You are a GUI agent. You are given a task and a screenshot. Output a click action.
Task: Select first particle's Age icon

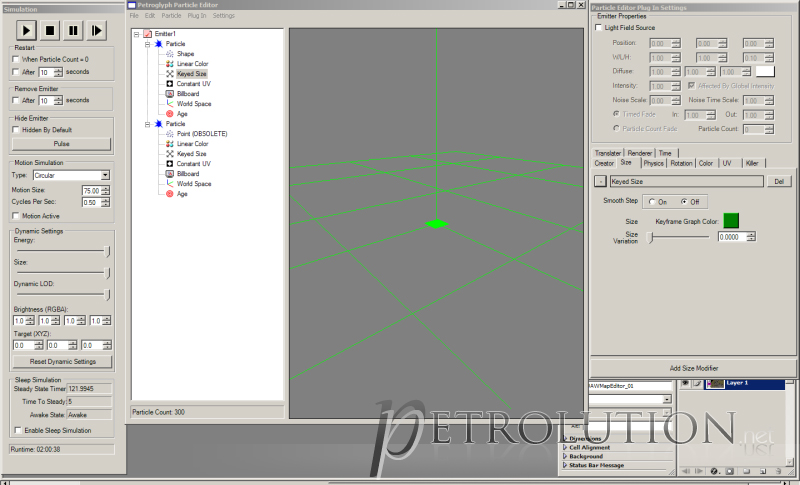[x=170, y=114]
